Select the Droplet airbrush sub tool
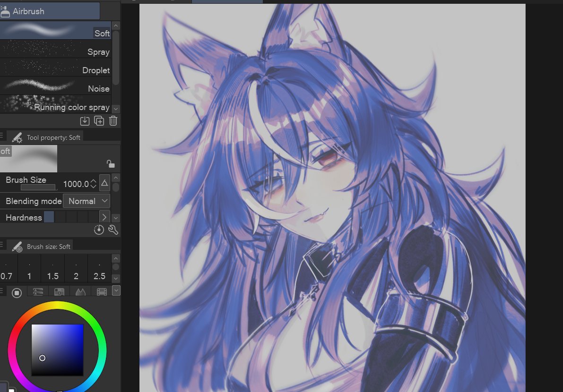Viewport: 563px width, 392px height. pos(55,68)
